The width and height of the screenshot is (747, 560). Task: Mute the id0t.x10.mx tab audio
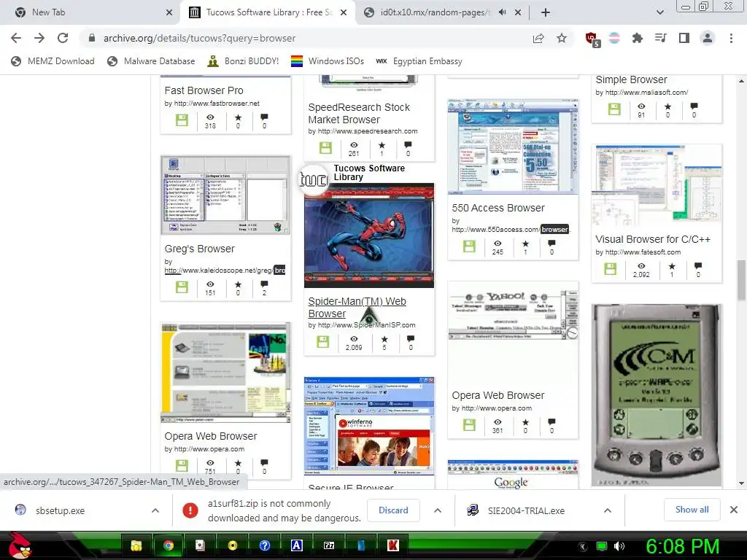pyautogui.click(x=502, y=12)
